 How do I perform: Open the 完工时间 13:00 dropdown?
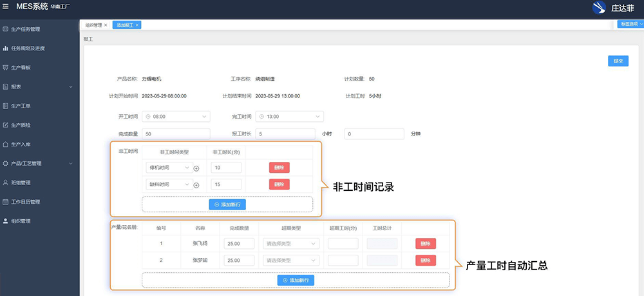point(290,117)
